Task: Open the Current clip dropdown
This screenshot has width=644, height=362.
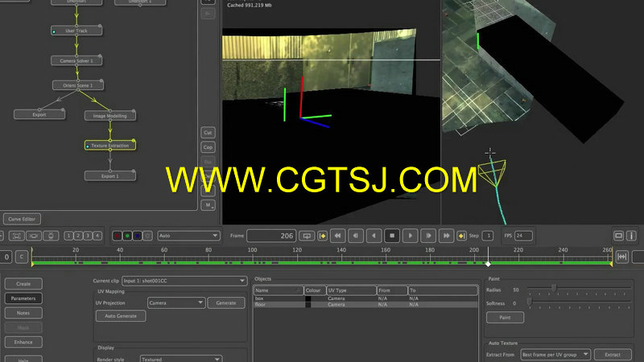Action: tap(184, 281)
